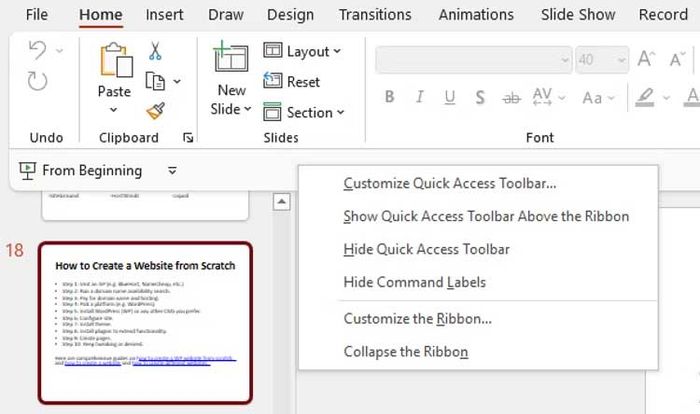Open Clipboard pane dialog launcher
This screenshot has width=700, height=414.
click(188, 138)
